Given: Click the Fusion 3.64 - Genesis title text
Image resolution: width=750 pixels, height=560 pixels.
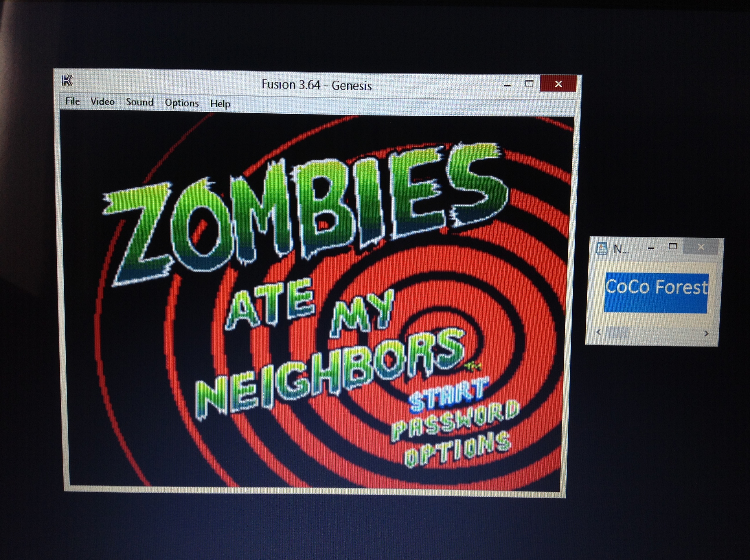Looking at the screenshot, I should pos(317,85).
